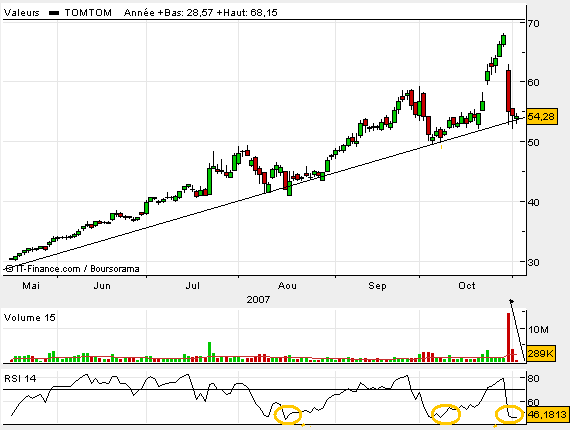Click the 'Mai' month label
The image size is (570, 430).
31,286
